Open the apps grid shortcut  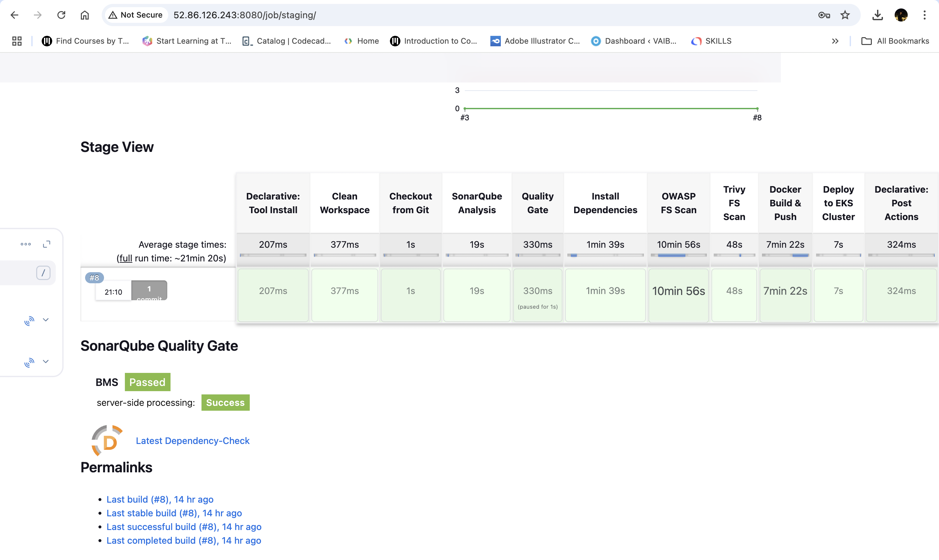pyautogui.click(x=17, y=41)
